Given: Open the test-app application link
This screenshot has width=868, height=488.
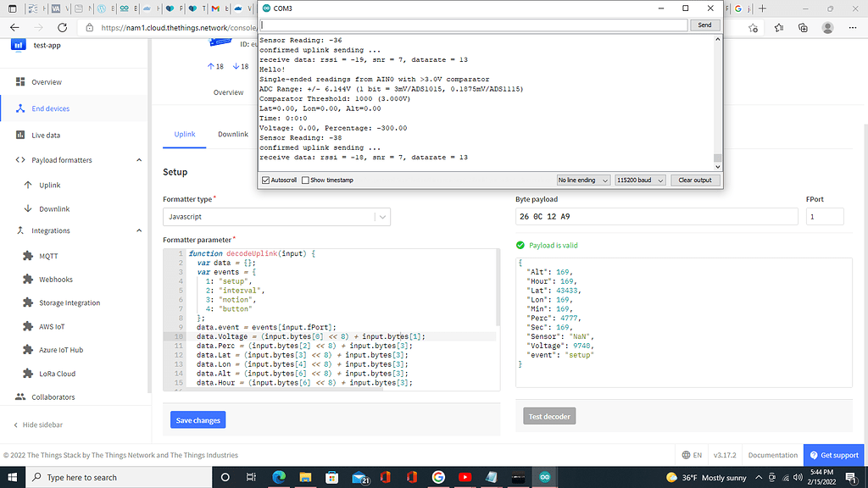Looking at the screenshot, I should (x=47, y=46).
